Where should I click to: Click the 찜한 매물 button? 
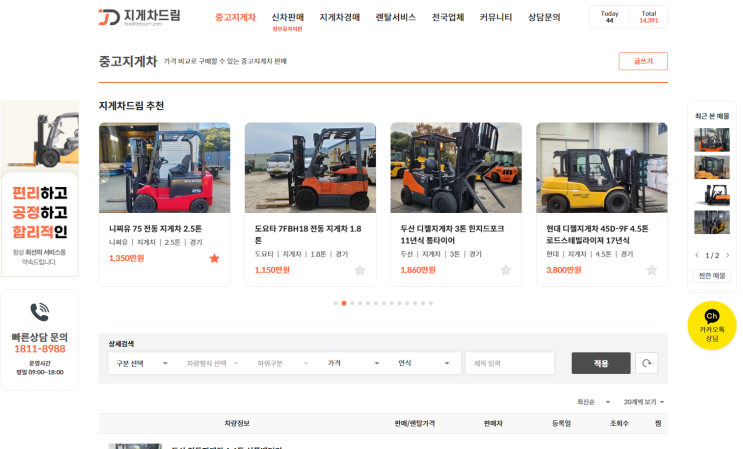(712, 276)
